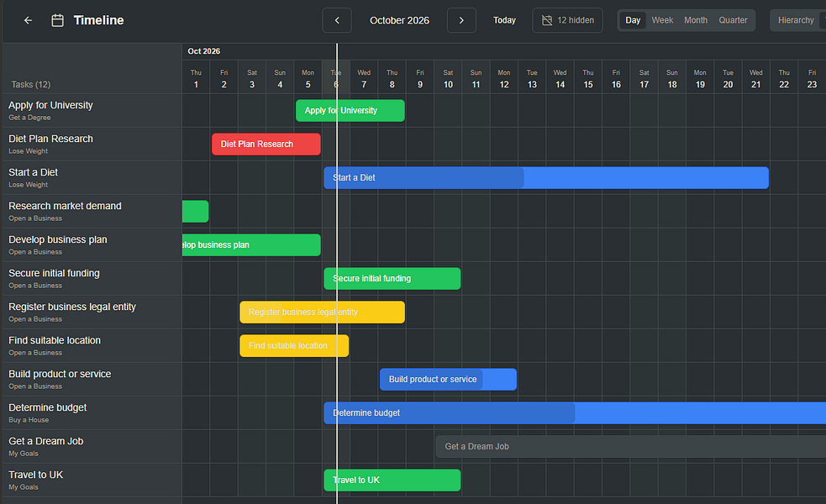Open the green Travel to UK bar
Viewport: 826px width, 504px height.
pos(392,480)
